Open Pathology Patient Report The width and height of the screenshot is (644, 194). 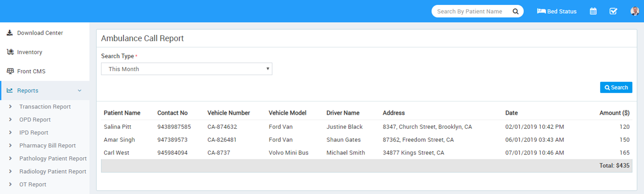tap(53, 159)
